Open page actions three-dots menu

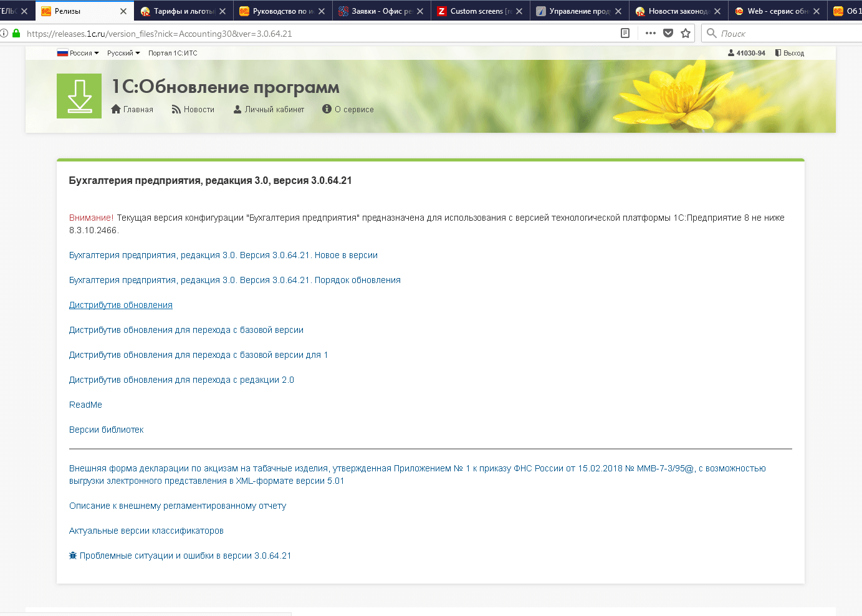[x=651, y=33]
